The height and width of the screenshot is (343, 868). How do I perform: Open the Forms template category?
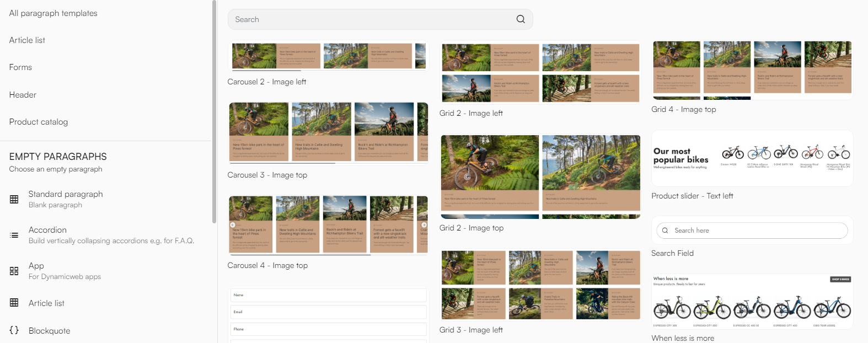20,67
